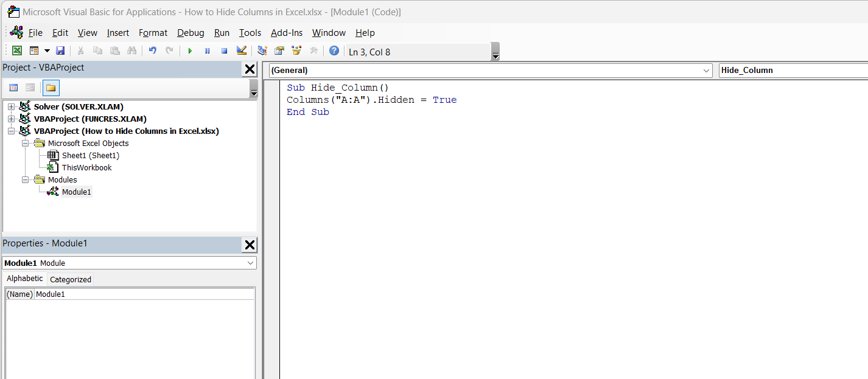Click the Redo arrow icon

click(170, 51)
